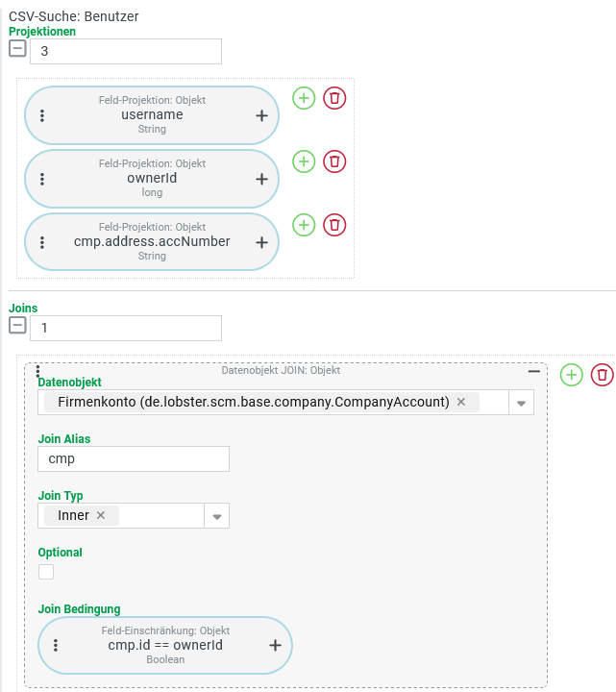Screen dimensions: 616x692
Task: Open the Datenobjekt dropdown arrow
Action: coord(521,404)
